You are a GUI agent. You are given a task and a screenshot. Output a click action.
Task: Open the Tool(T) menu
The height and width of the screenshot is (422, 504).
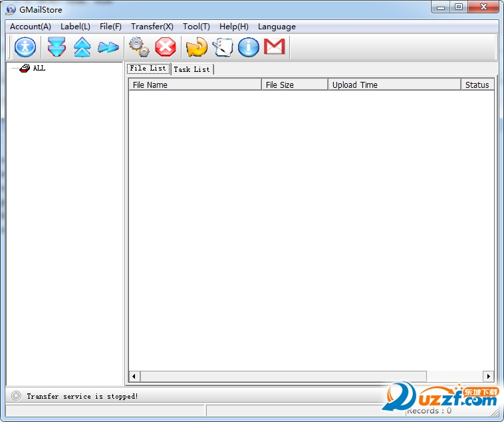click(x=196, y=27)
